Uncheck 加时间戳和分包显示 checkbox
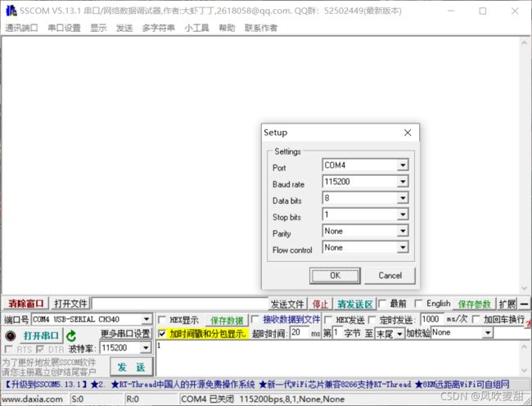 (x=162, y=334)
